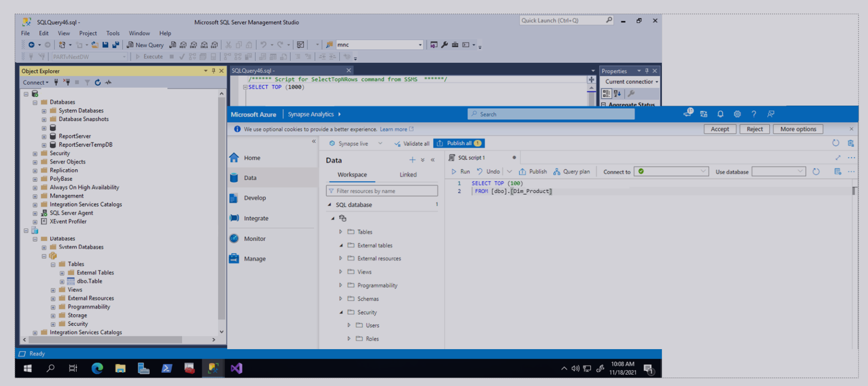
Task: Click Publish all button in Synapse
Action: 459,143
